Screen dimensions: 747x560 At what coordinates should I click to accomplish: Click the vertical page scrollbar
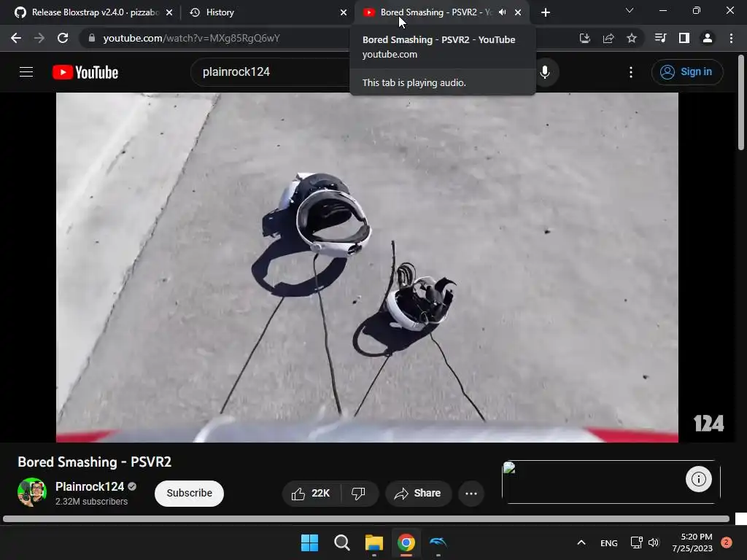pyautogui.click(x=741, y=102)
